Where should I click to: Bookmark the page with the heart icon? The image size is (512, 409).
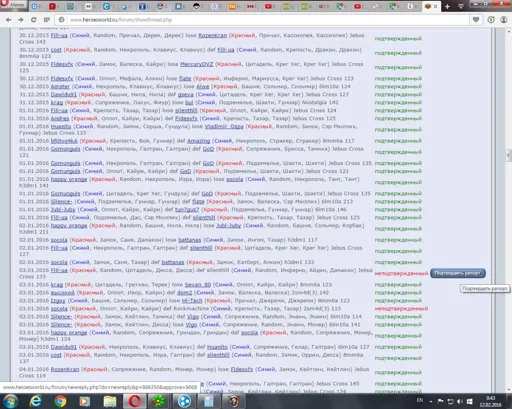pos(476,20)
